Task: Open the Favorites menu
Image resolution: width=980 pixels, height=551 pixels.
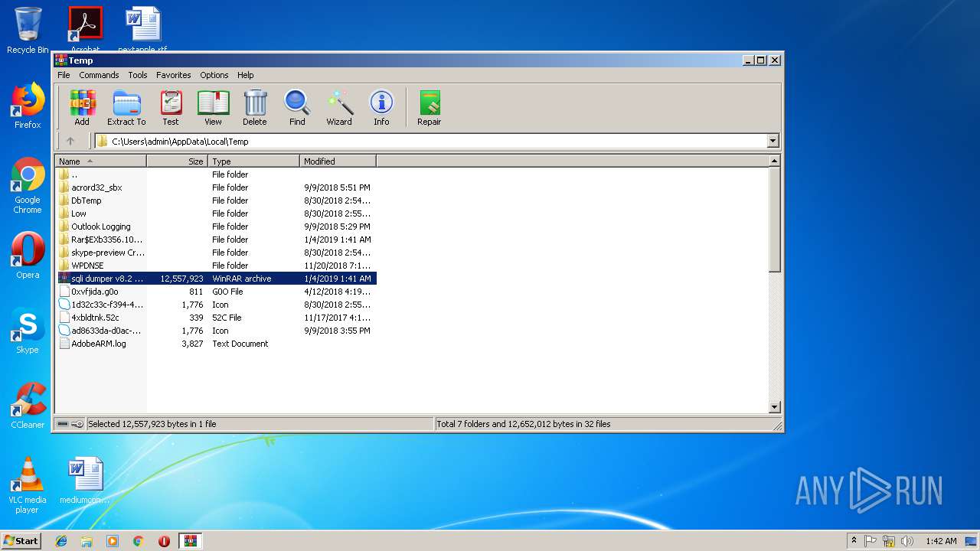Action: click(x=174, y=75)
